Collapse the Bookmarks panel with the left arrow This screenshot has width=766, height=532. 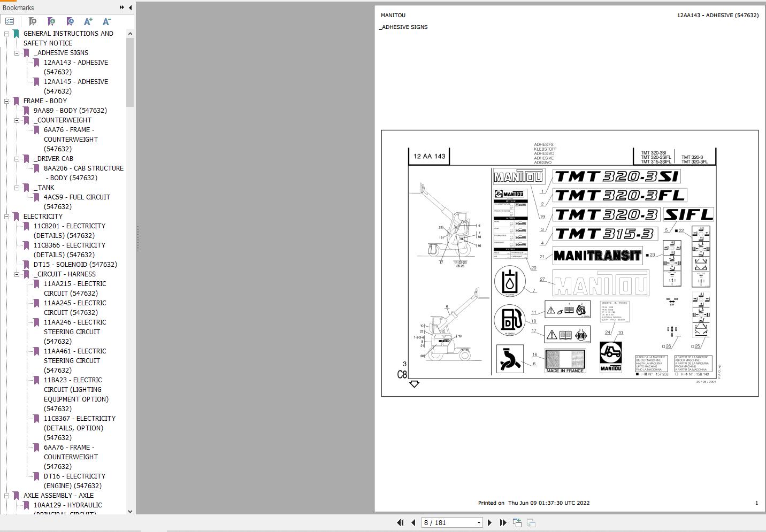130,7
